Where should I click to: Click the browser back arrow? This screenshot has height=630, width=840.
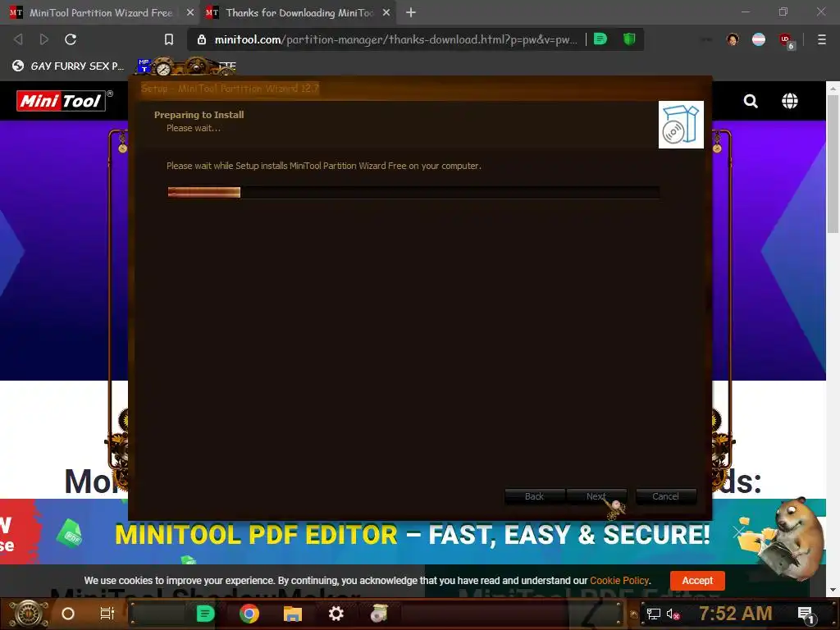[18, 39]
